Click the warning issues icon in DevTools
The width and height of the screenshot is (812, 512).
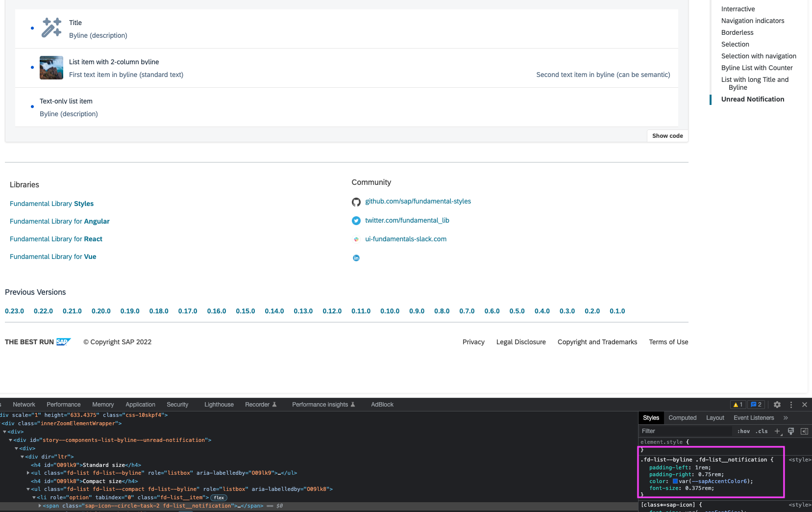(737, 405)
